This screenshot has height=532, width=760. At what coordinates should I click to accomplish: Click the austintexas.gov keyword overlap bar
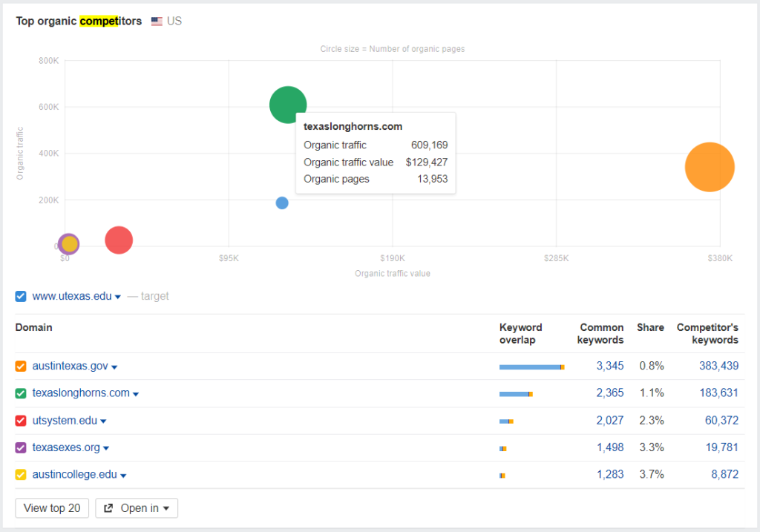click(x=531, y=367)
